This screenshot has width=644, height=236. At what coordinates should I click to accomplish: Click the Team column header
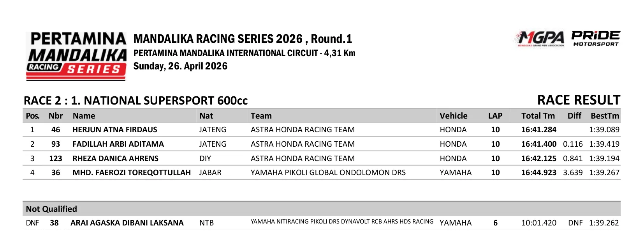pos(261,116)
